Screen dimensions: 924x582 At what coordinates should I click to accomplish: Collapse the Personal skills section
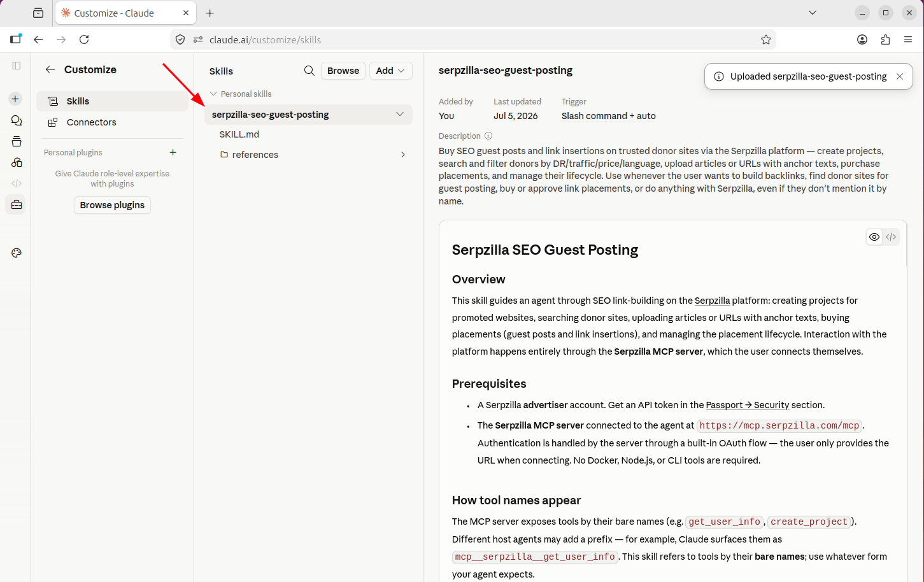pos(213,94)
